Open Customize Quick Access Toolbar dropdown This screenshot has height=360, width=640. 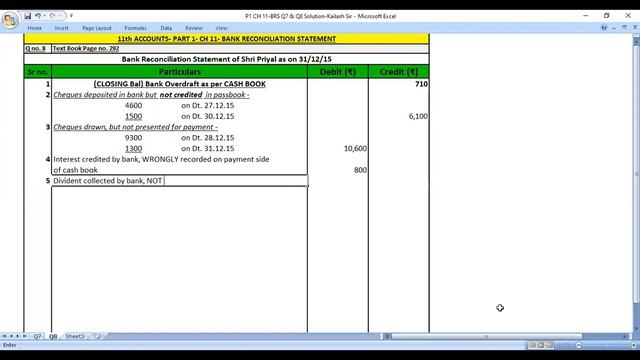pyautogui.click(x=71, y=16)
